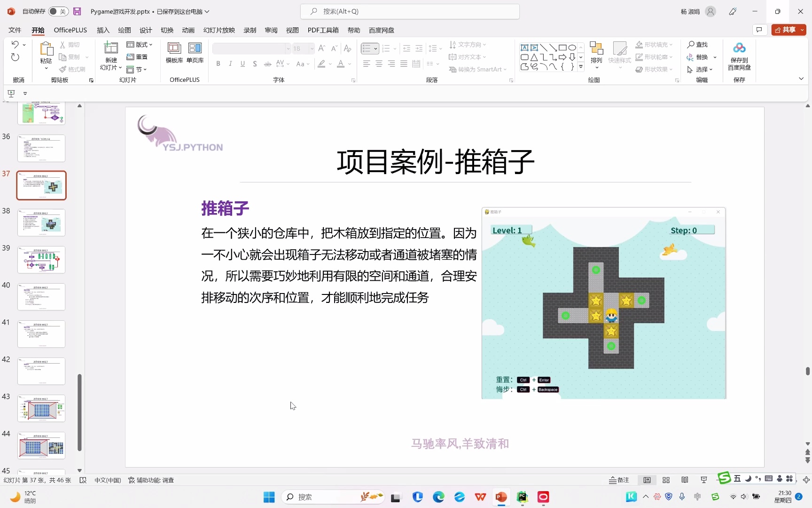Open the File (文件) menu
The width and height of the screenshot is (812, 508).
(15, 30)
